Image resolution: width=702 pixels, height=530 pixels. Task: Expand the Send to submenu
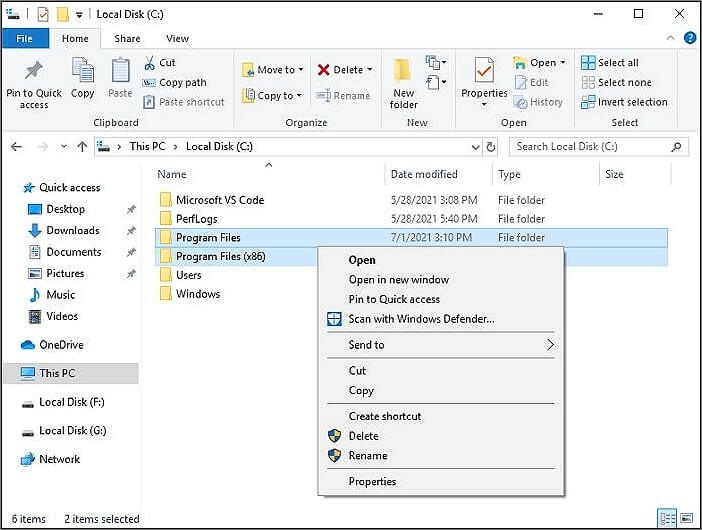440,345
